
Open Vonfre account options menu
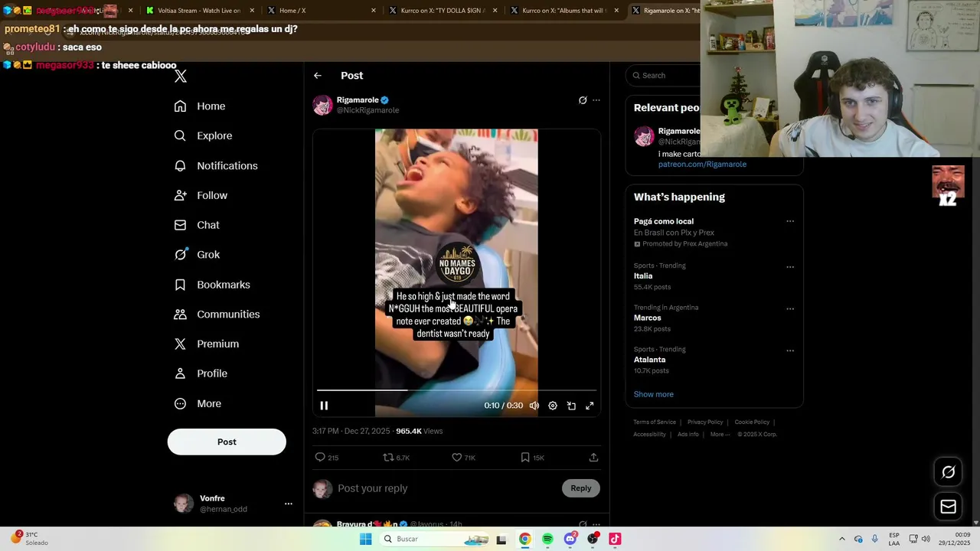click(x=289, y=504)
